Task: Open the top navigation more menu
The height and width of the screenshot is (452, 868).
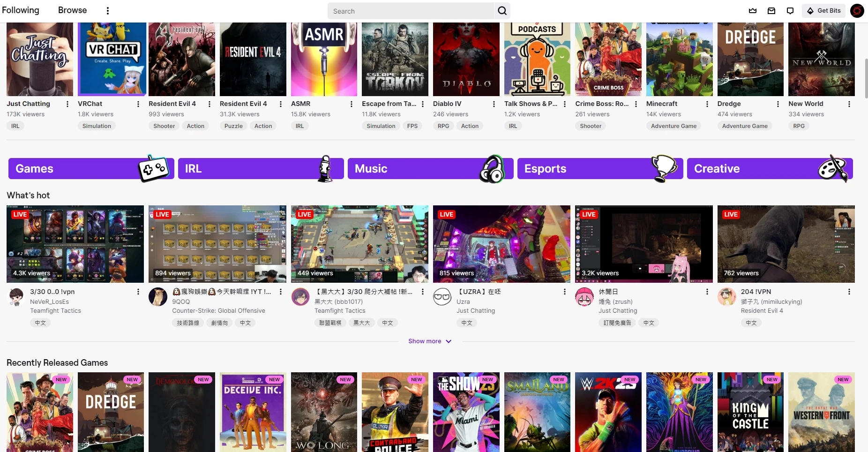Action: click(x=108, y=10)
